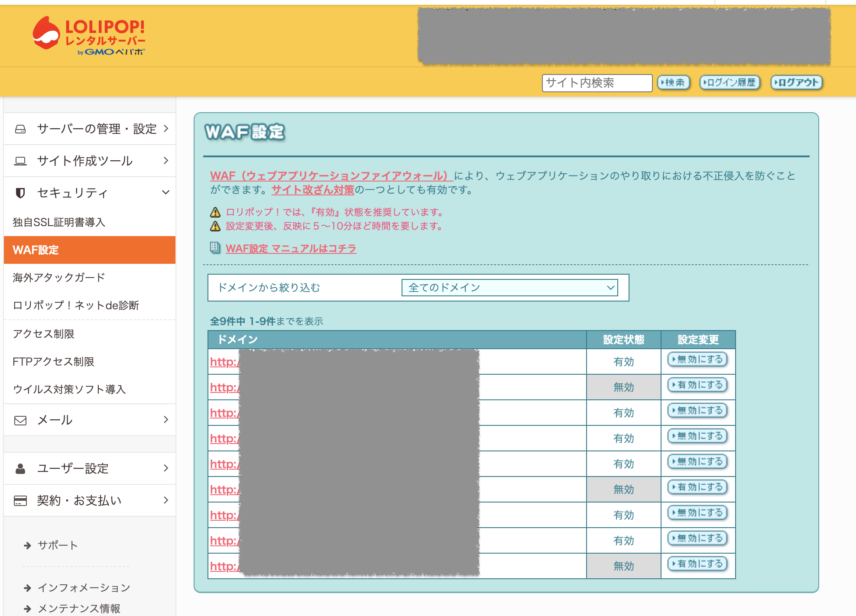This screenshot has height=616, width=856.
Task: Click the card icon beside 契約・お支払い
Action: [21, 500]
